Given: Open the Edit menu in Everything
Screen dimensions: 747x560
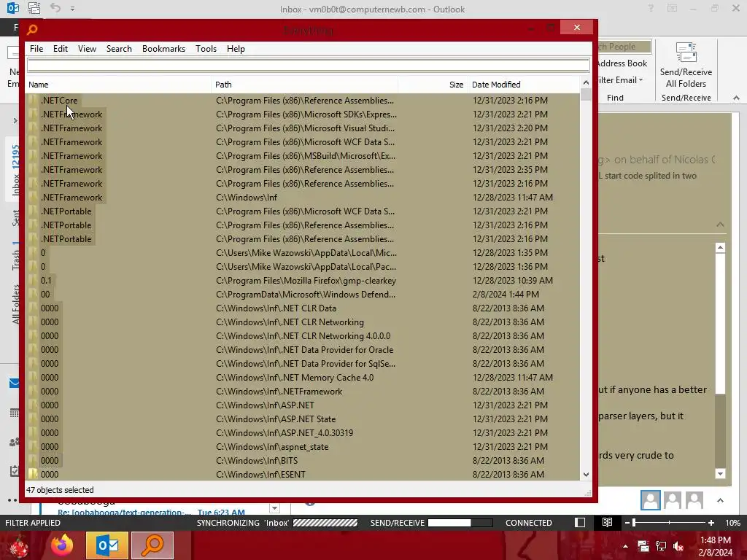Looking at the screenshot, I should coord(60,49).
